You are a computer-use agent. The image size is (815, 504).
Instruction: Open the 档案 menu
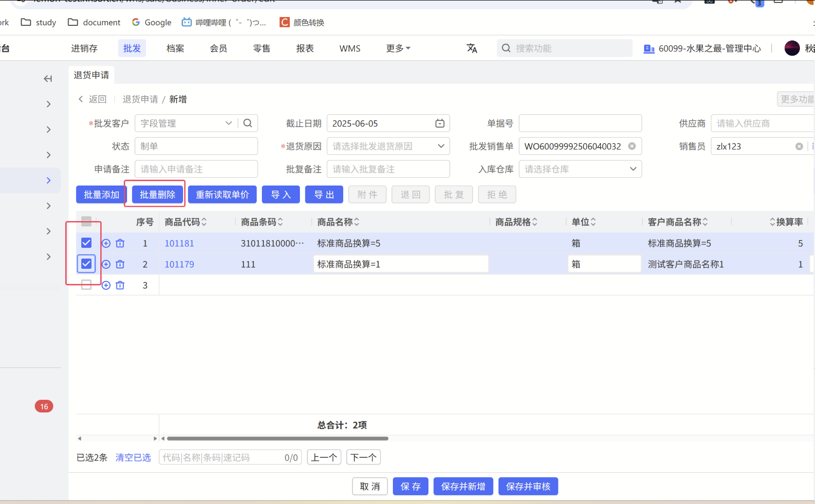click(175, 48)
